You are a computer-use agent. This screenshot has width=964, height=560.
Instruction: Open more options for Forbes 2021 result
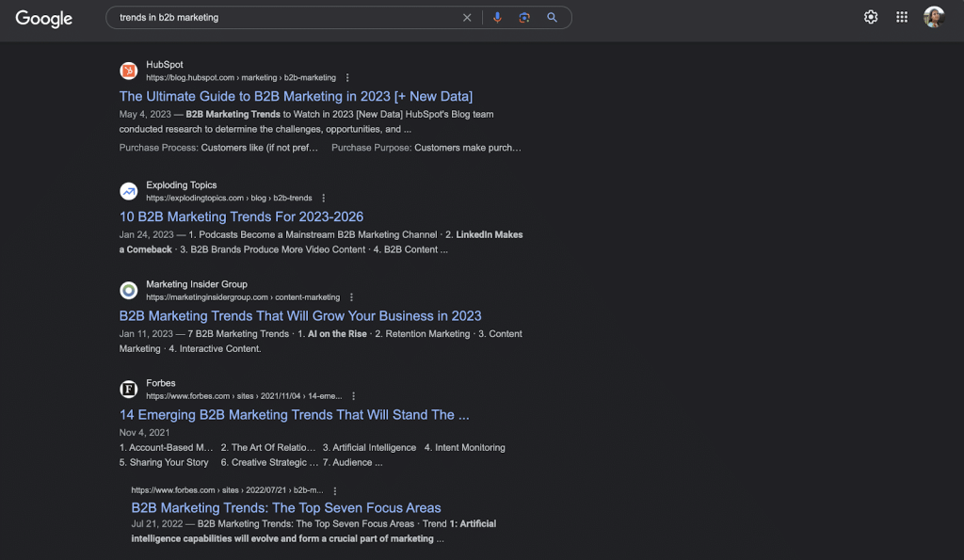point(354,396)
